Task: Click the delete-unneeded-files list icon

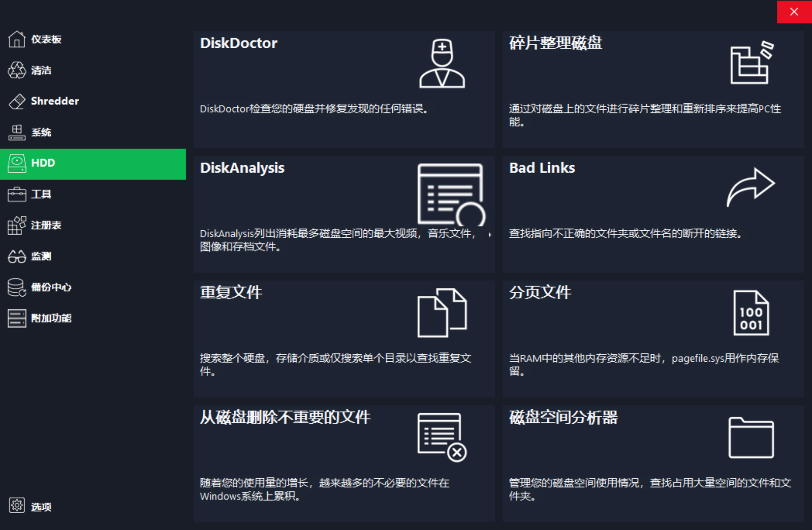Action: click(442, 437)
